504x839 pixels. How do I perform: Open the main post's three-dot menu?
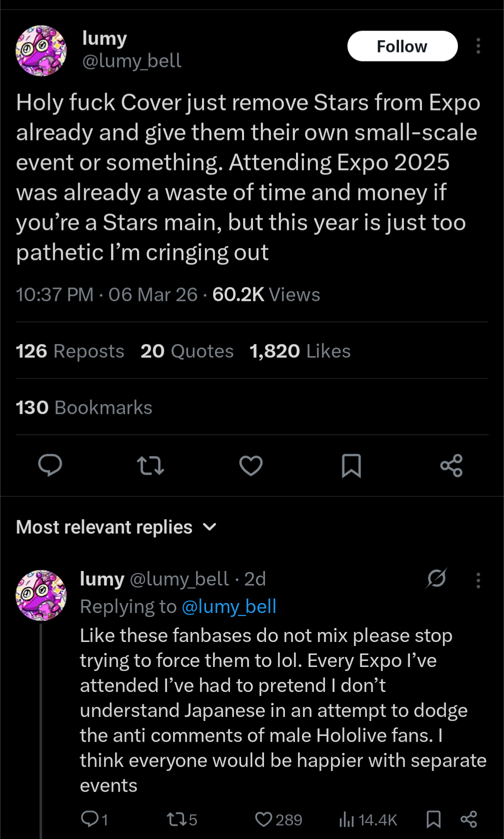click(x=478, y=46)
